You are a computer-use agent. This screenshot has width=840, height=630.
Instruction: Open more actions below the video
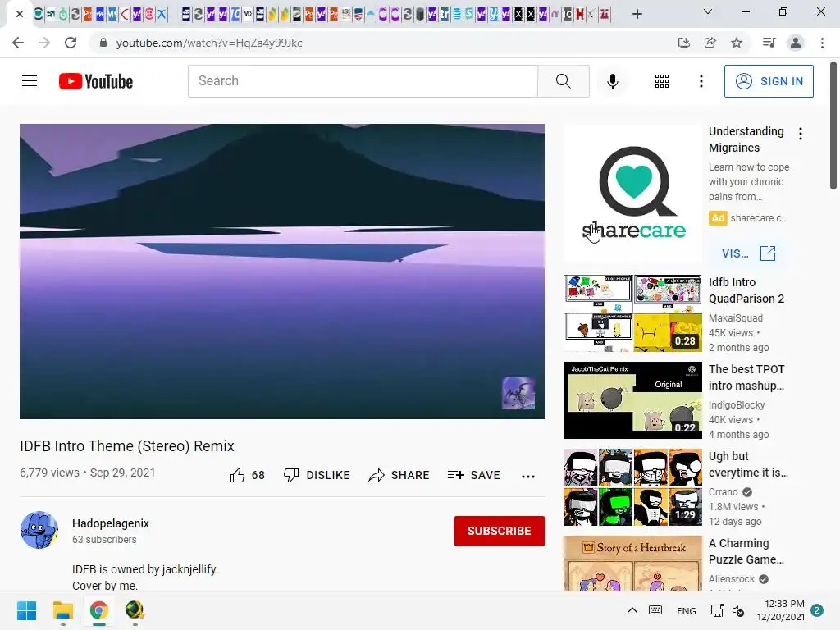pos(527,476)
